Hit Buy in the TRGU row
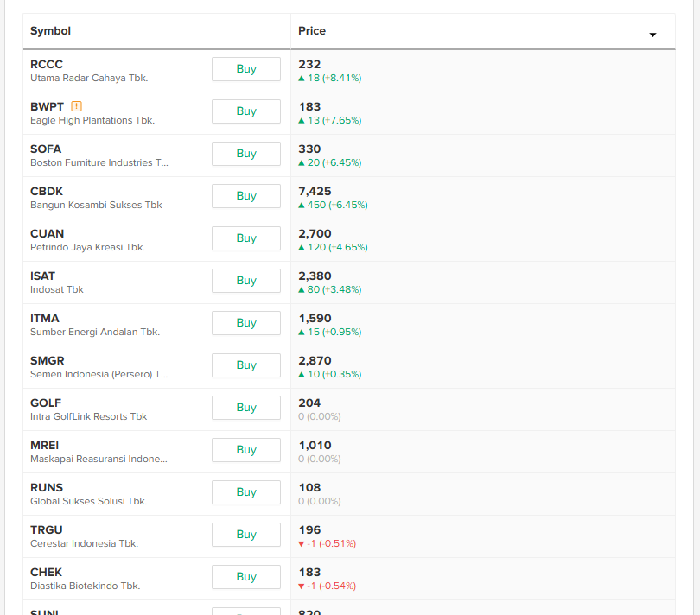700x615 pixels. tap(246, 535)
